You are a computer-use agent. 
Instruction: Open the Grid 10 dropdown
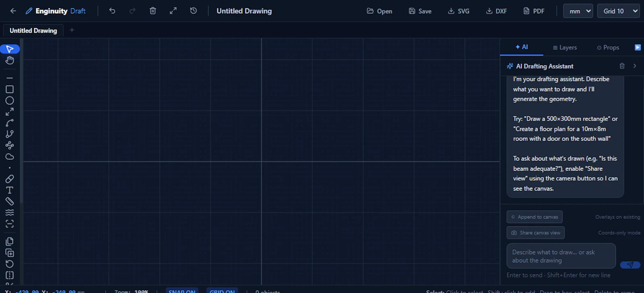(x=619, y=11)
